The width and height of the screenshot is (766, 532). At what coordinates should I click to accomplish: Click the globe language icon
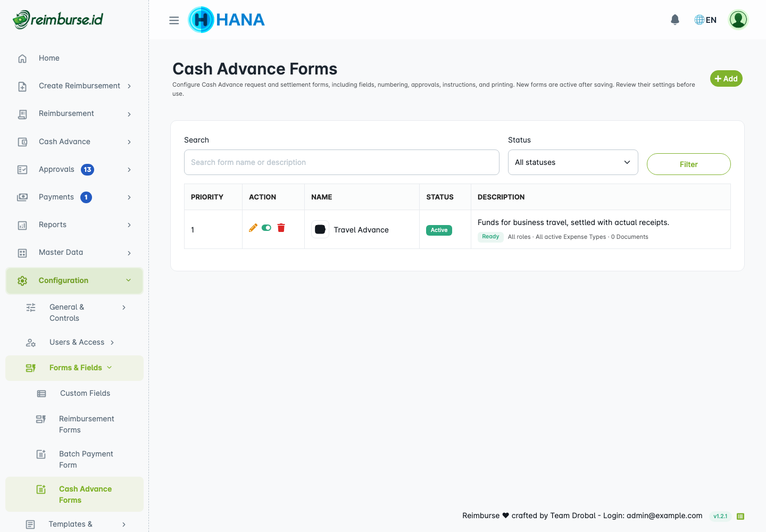tap(700, 20)
